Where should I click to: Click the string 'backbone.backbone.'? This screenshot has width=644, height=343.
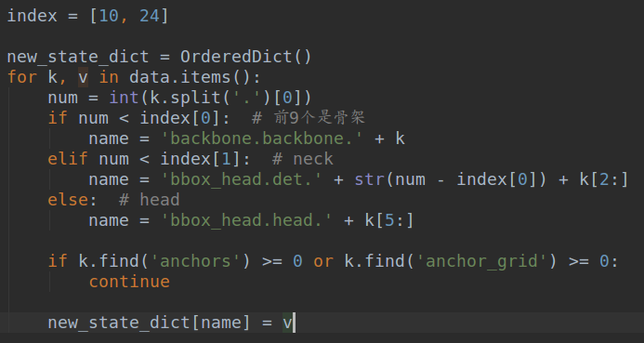pyautogui.click(x=262, y=139)
